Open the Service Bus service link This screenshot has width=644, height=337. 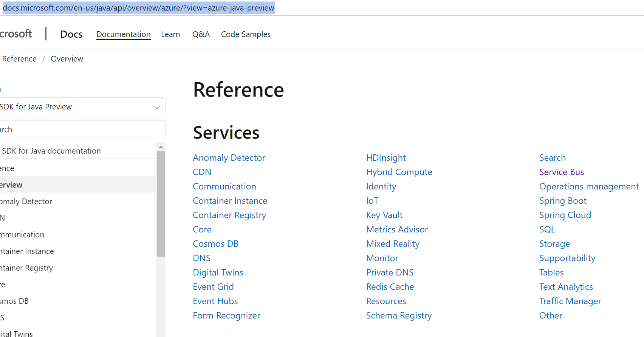coord(562,172)
